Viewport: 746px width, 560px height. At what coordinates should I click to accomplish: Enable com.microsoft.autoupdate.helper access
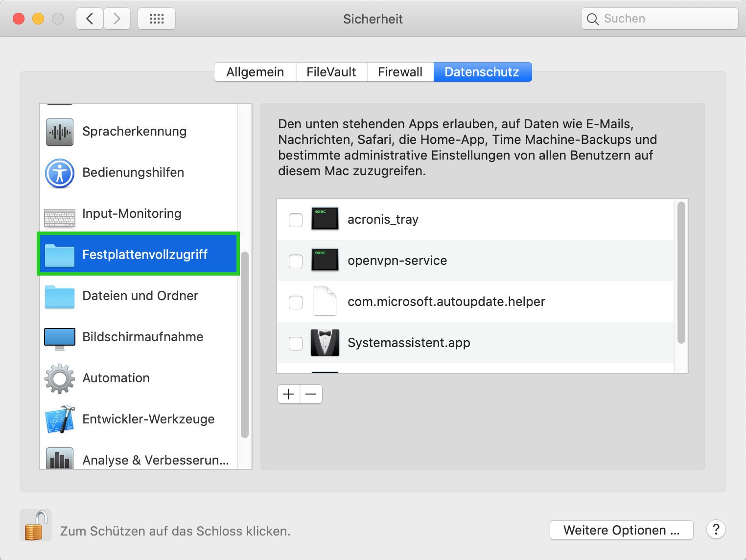(295, 303)
